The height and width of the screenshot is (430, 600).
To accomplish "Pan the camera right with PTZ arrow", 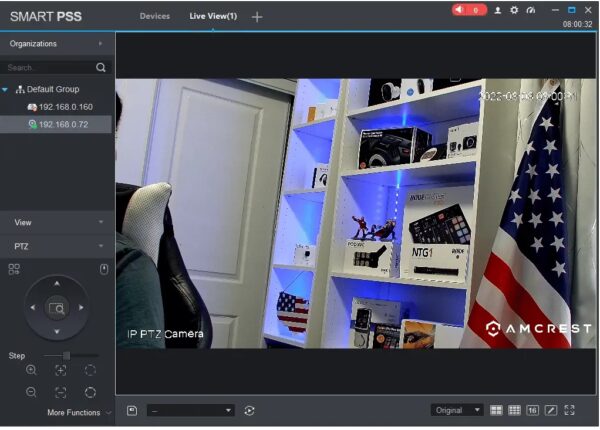I will [80, 308].
